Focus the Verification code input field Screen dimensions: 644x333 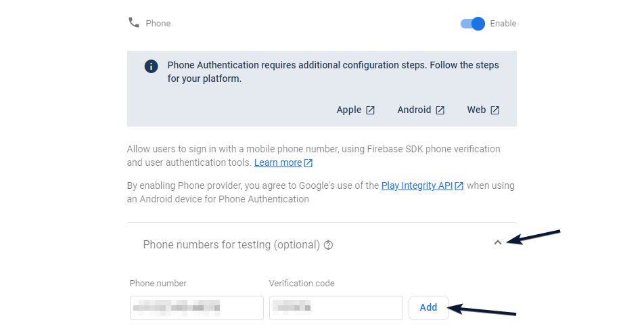pos(336,308)
